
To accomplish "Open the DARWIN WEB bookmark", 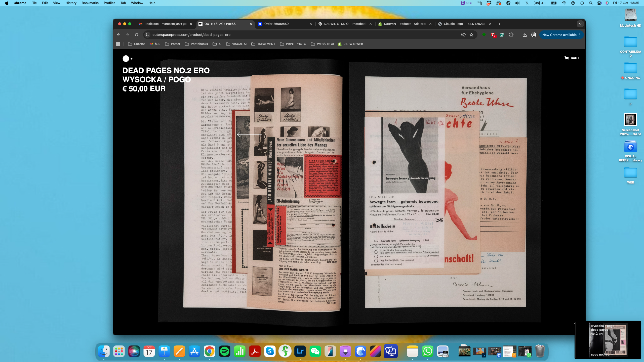I will (350, 44).
